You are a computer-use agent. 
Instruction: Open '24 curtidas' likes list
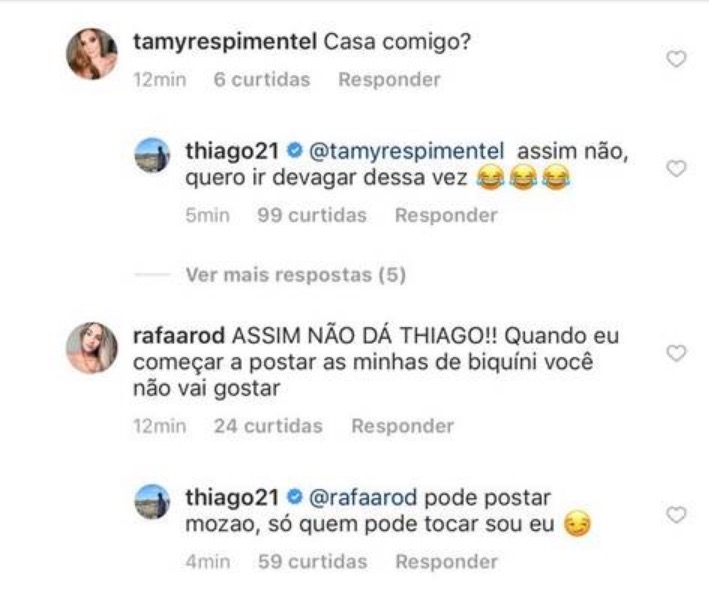(x=268, y=426)
